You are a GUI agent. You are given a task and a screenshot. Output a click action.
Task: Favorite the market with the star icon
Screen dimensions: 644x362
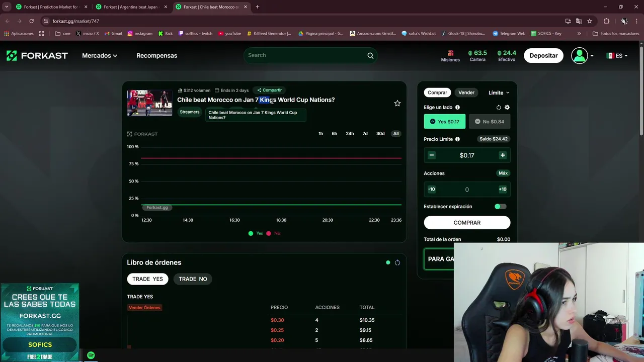(397, 103)
